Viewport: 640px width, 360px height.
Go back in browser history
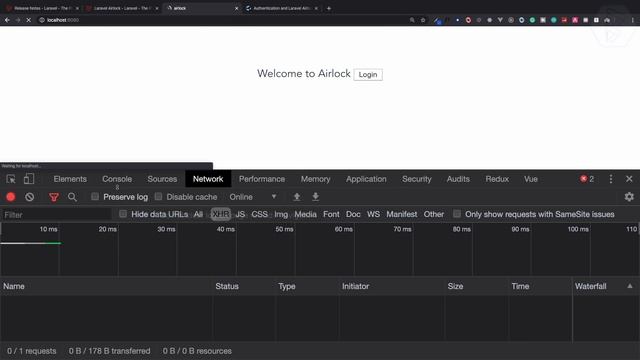7,20
